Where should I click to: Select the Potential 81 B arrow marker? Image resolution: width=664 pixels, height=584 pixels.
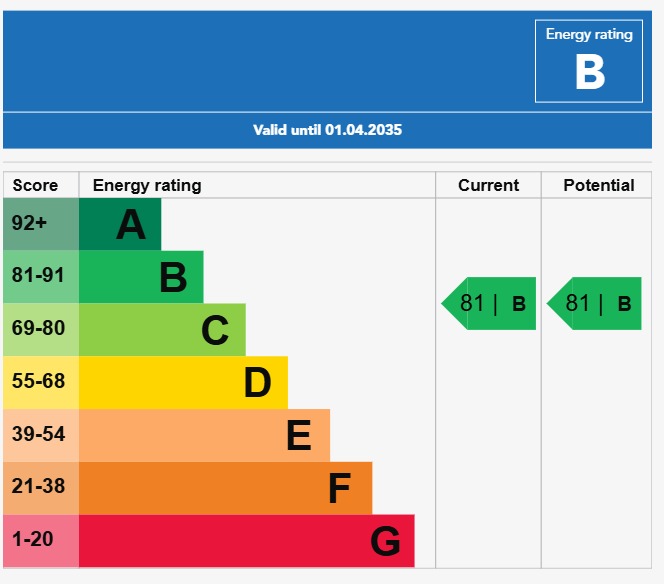coord(595,303)
